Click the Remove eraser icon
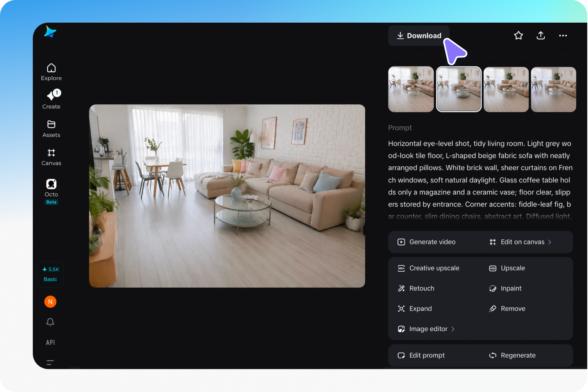 (x=493, y=309)
